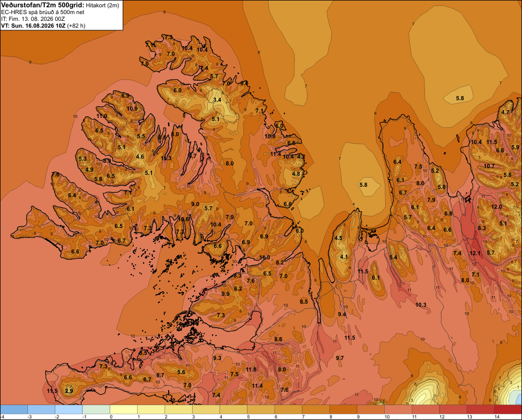Image resolution: width=522 pixels, height=420 pixels.
Task: Select the pale green legend swatch between -1 and 0
Action: click(x=96, y=410)
